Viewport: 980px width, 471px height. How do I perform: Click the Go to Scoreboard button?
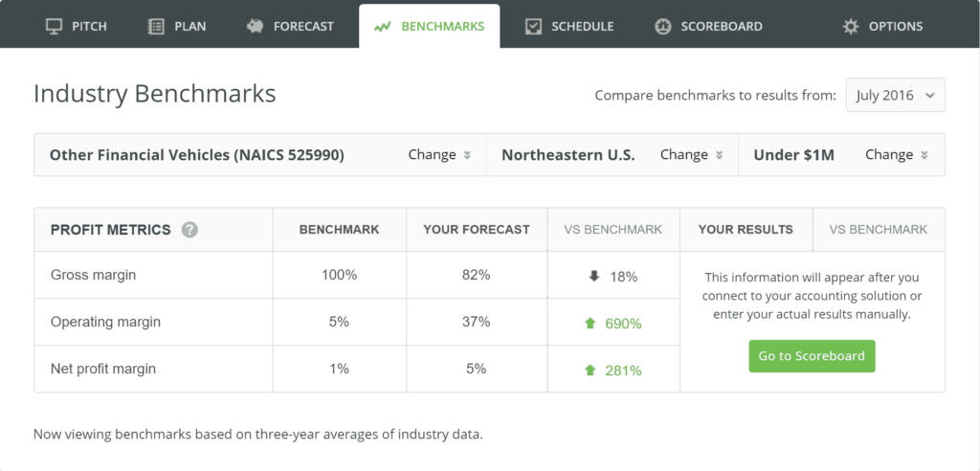(x=812, y=356)
